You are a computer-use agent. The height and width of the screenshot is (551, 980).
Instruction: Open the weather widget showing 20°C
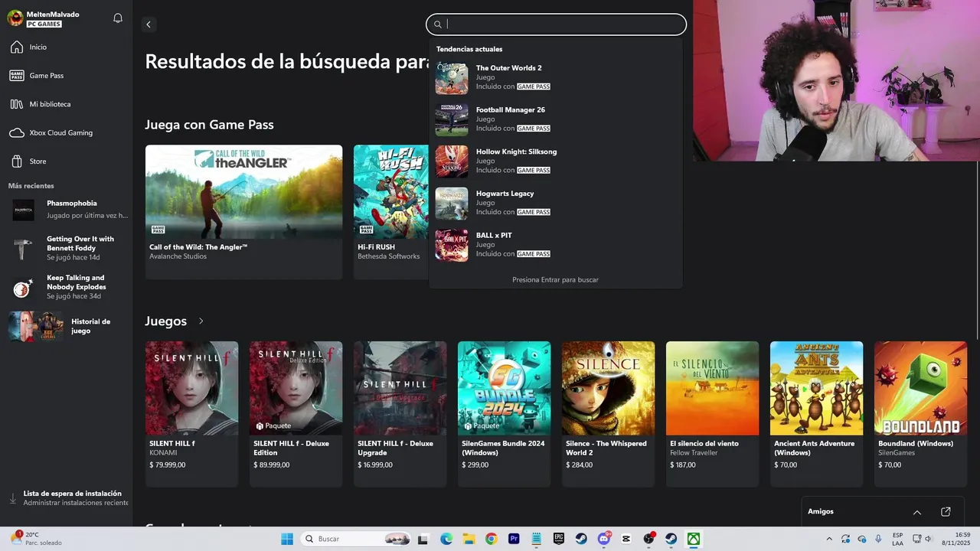pyautogui.click(x=37, y=539)
